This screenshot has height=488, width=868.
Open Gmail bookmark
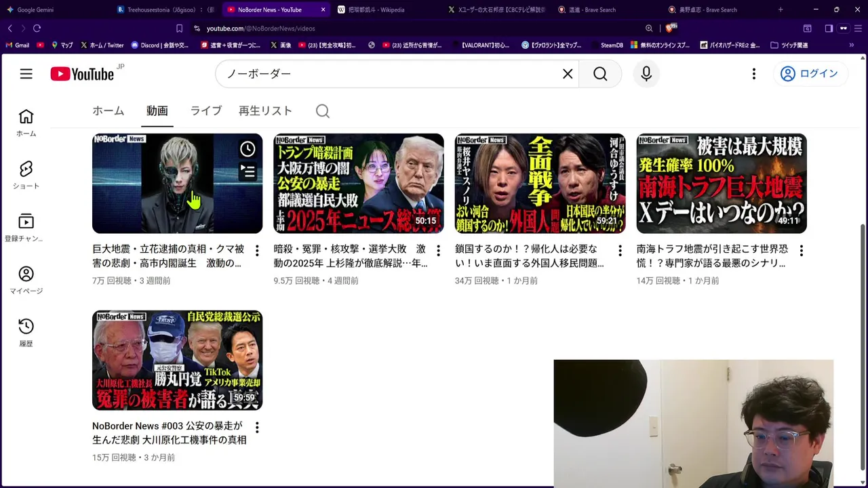(18, 45)
